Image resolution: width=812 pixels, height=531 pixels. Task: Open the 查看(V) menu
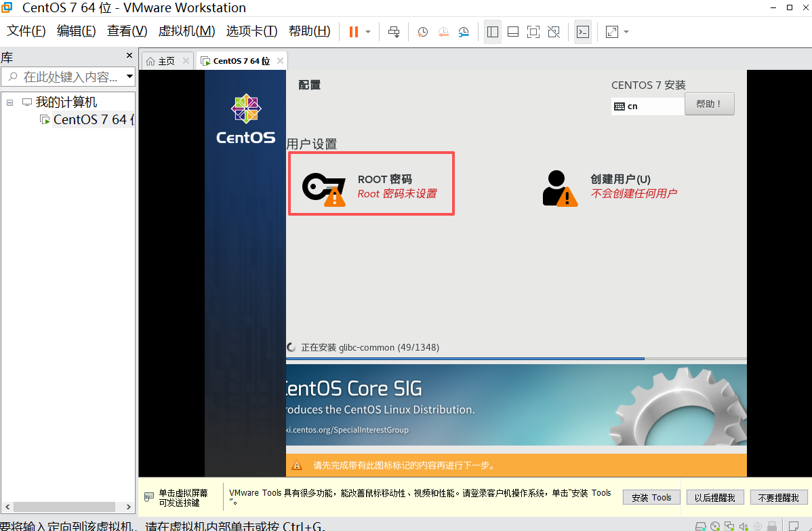127,31
